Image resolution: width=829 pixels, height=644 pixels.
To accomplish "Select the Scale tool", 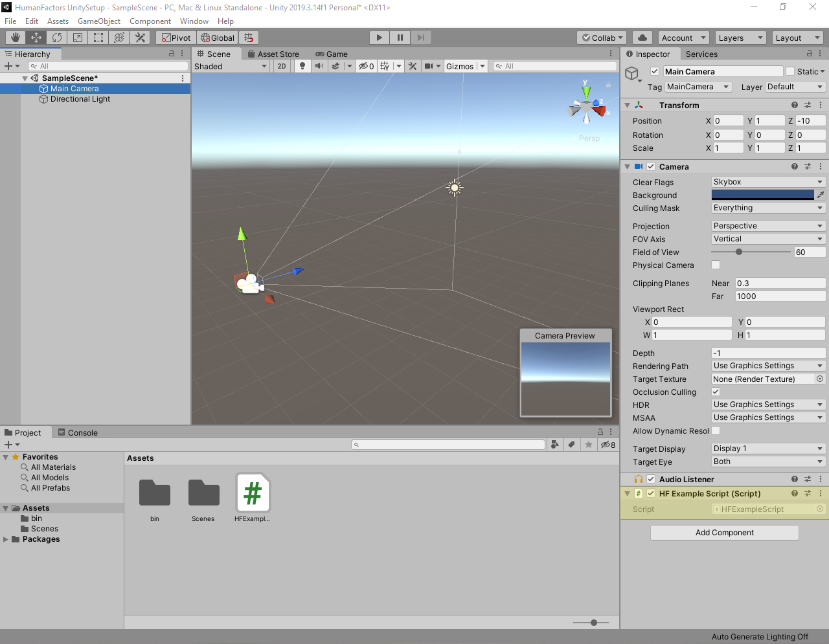I will pos(78,38).
